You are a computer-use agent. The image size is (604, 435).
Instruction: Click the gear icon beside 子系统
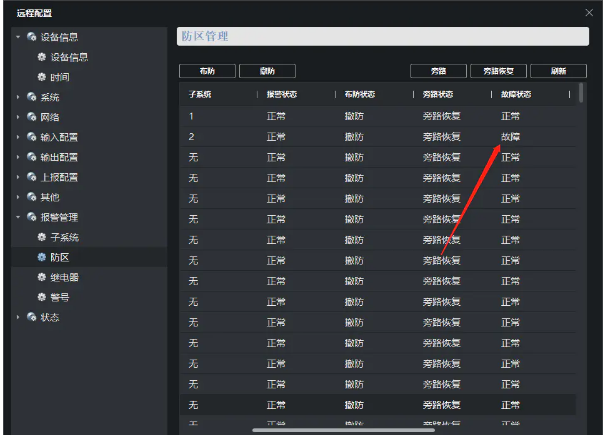pyautogui.click(x=42, y=237)
